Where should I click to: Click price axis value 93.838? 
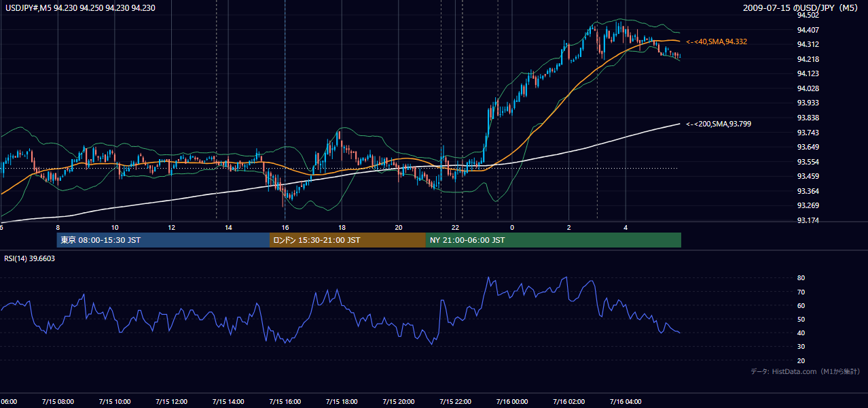click(x=808, y=118)
